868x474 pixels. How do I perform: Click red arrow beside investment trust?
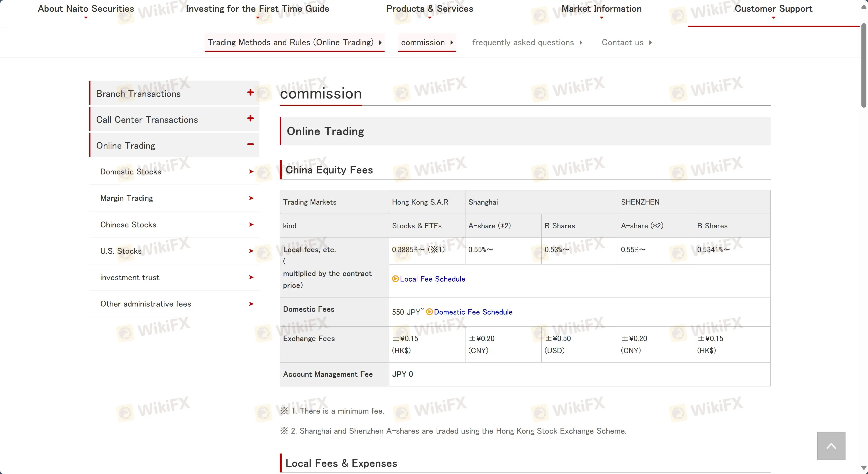click(251, 277)
